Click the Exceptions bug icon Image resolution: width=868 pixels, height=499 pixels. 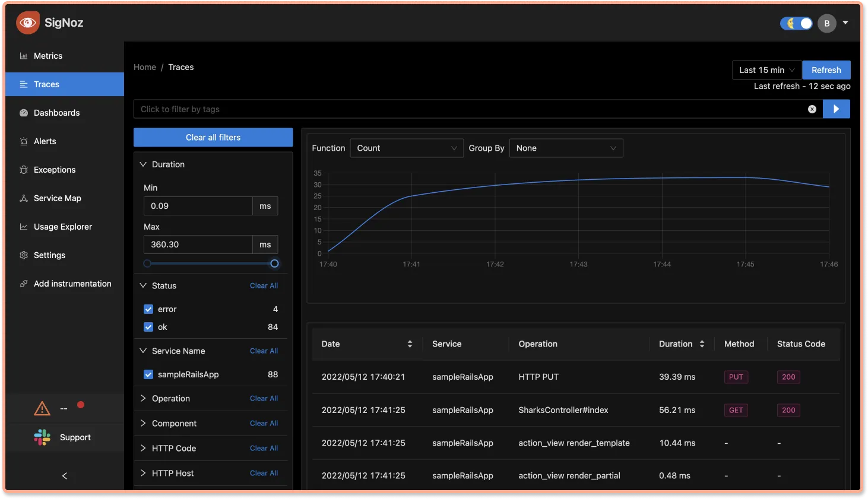point(24,170)
